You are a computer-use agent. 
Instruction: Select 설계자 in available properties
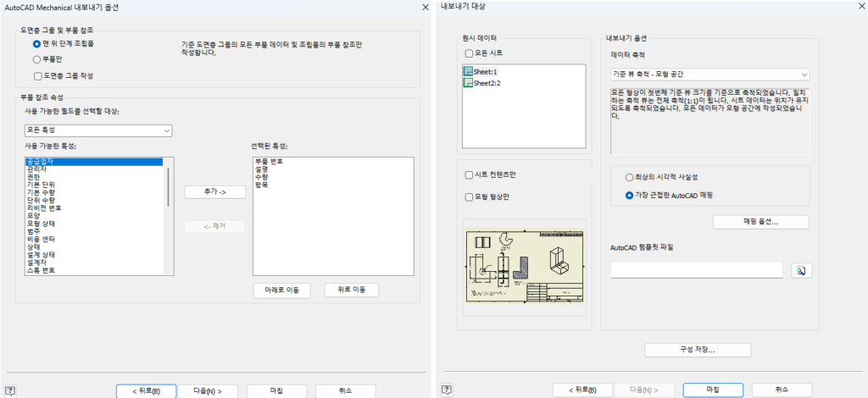pyautogui.click(x=36, y=262)
